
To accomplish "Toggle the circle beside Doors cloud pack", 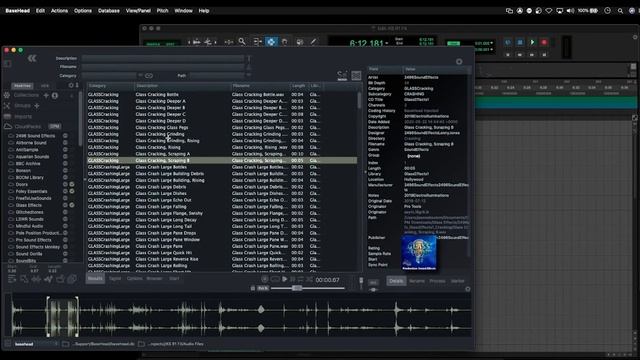I will click(65, 184).
